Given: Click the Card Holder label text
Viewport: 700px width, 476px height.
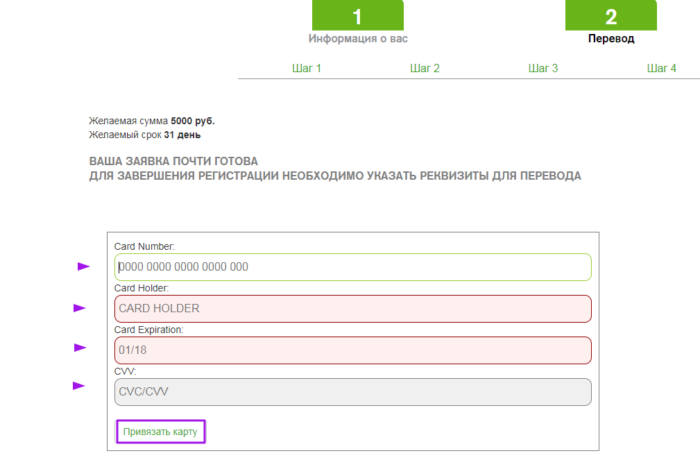Looking at the screenshot, I should (142, 288).
